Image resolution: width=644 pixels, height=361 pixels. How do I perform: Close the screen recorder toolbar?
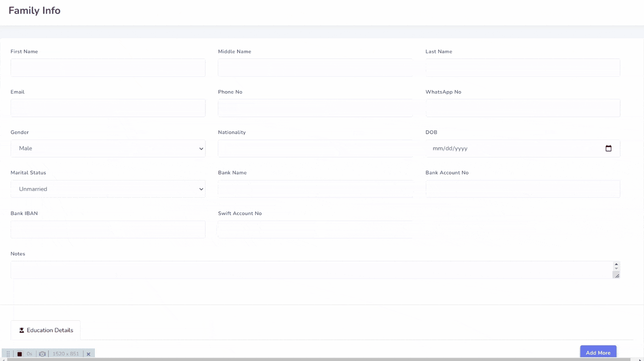point(89,354)
